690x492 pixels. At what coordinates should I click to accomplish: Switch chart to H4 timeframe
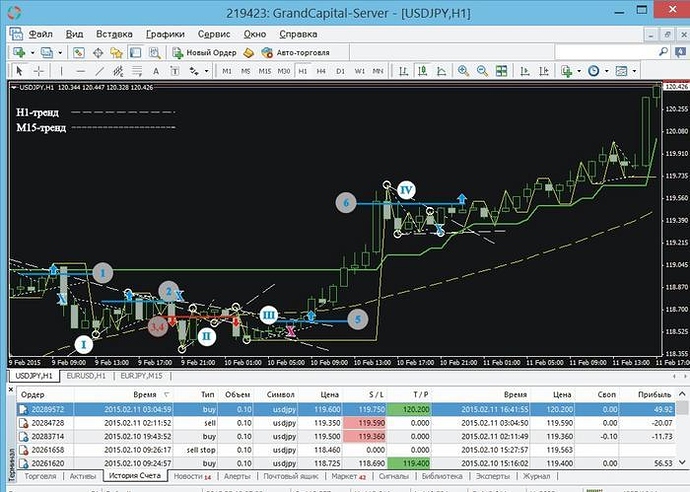(322, 71)
